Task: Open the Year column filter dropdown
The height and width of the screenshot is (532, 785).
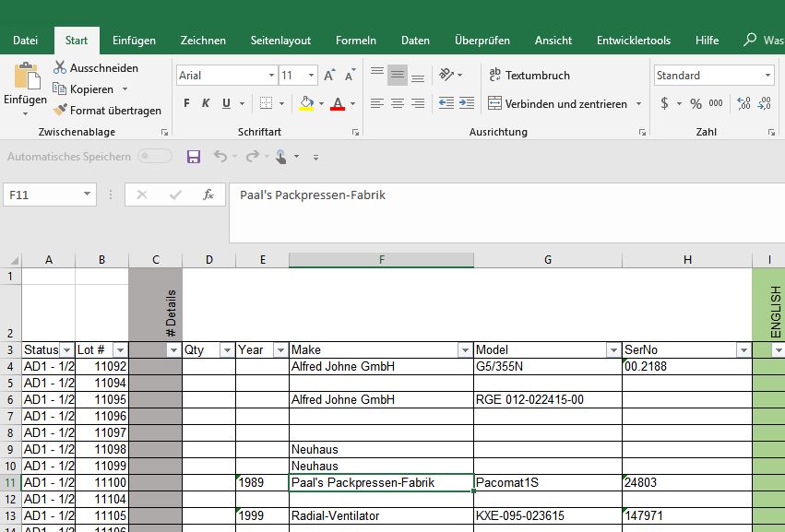Action: 280,350
